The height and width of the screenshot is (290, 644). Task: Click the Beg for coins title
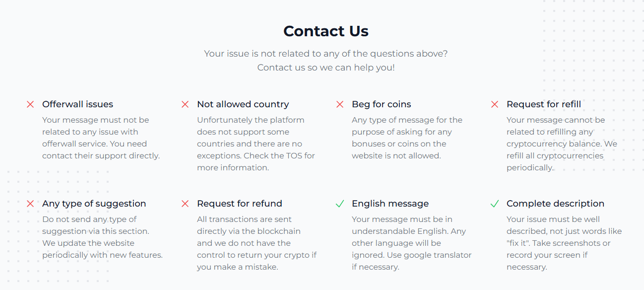[x=381, y=104]
